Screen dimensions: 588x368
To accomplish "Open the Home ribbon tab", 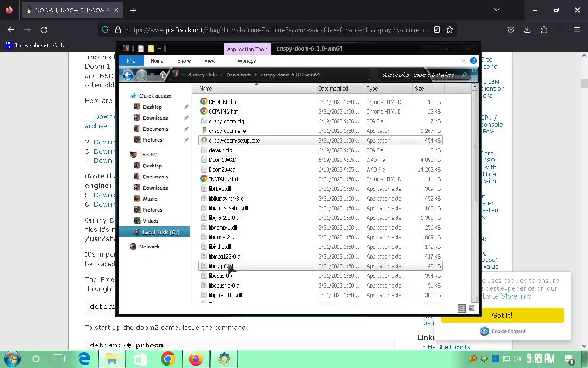I will pos(157,61).
